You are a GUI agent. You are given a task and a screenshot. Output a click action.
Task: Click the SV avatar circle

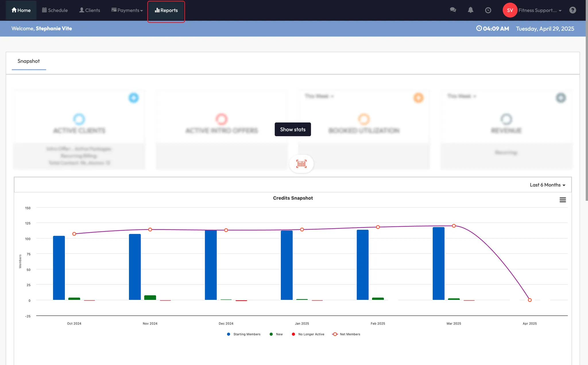coord(510,10)
